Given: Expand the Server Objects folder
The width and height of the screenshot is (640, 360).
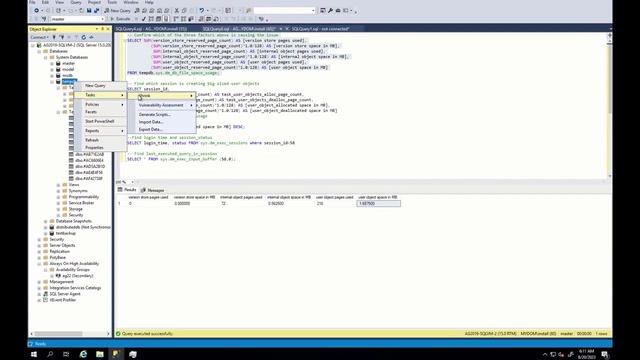Looking at the screenshot, I should click(40, 245).
